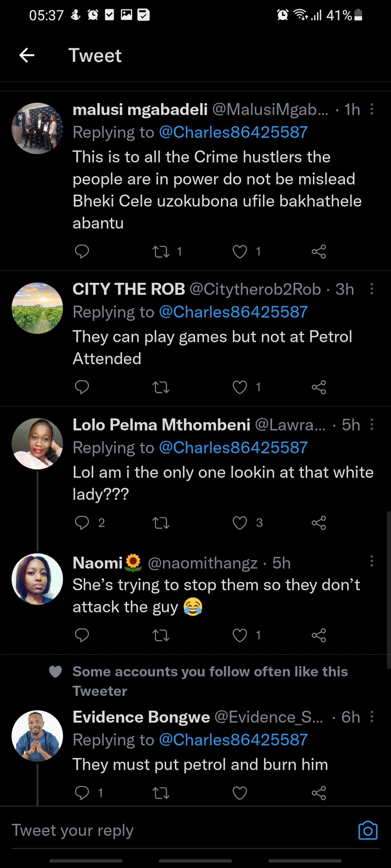Image resolution: width=391 pixels, height=868 pixels.
Task: Like Lolo Pelma Mthombeni's tweet
Action: 239,522
